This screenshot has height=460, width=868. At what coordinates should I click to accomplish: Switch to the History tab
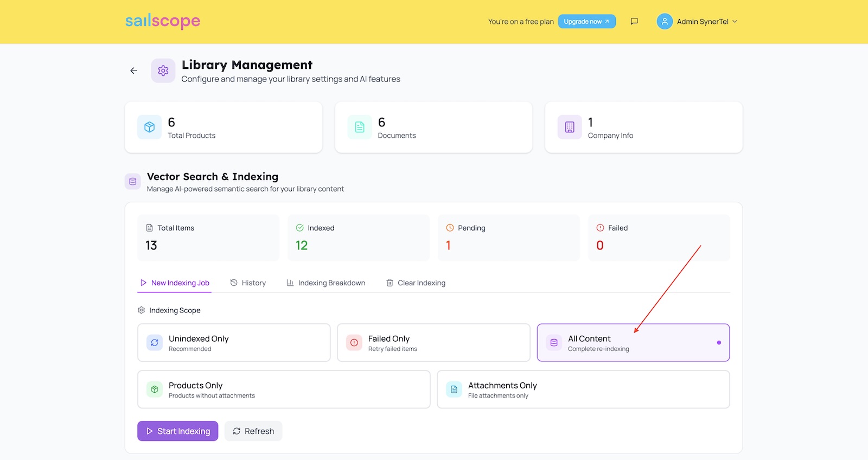pos(248,283)
